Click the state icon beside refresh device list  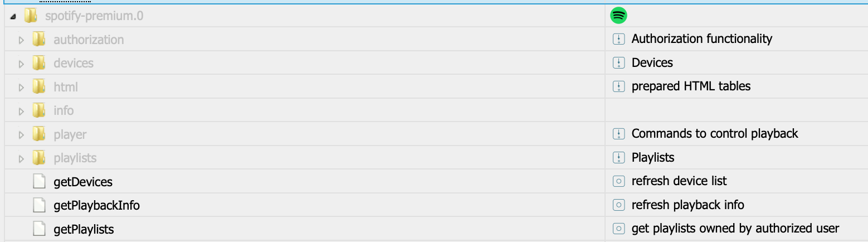pos(618,181)
